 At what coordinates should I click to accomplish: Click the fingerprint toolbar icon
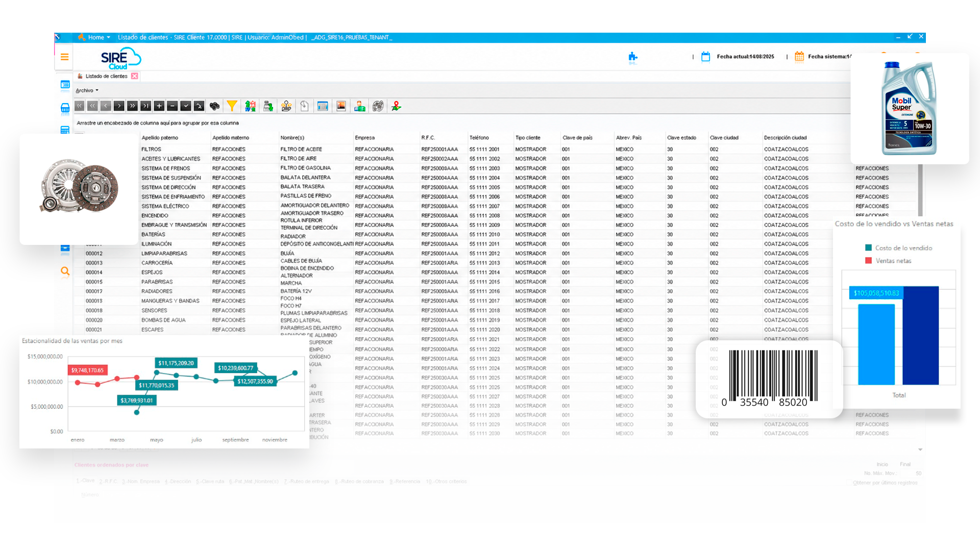(x=378, y=106)
